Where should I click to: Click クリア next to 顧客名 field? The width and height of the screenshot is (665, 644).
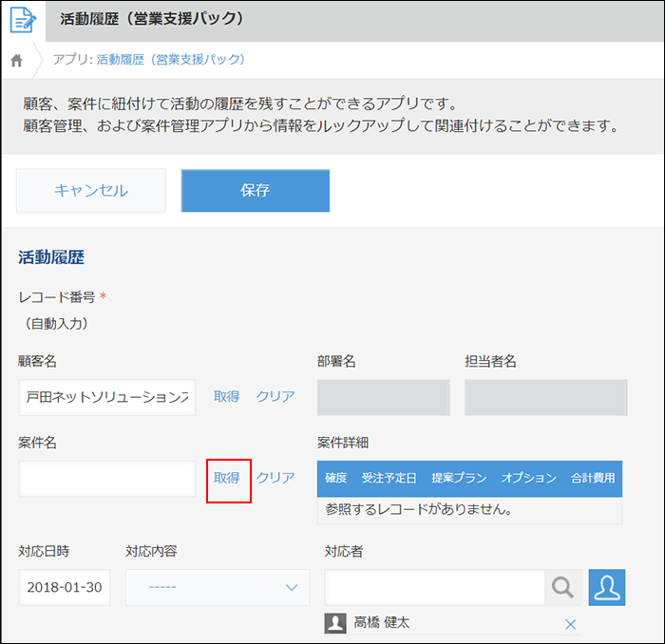pos(275,396)
